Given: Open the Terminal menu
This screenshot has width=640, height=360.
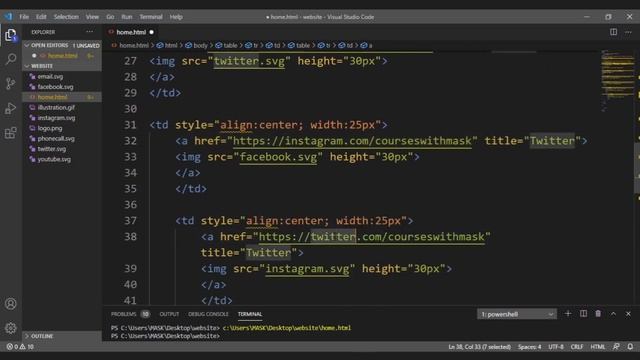Looking at the screenshot, I should click(x=151, y=17).
